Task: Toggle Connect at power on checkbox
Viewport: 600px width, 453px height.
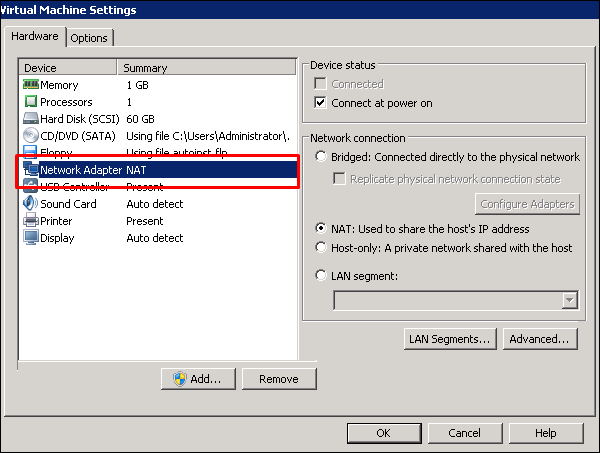Action: tap(321, 103)
